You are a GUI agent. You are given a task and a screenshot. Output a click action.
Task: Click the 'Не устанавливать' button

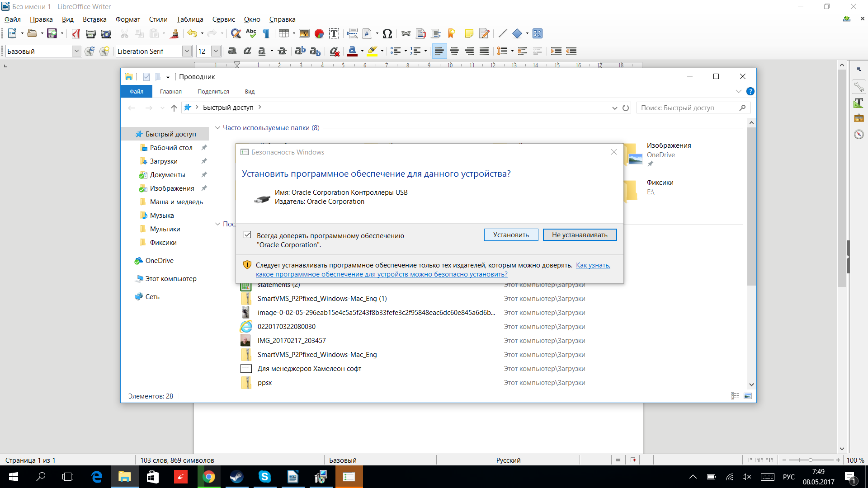tap(580, 235)
